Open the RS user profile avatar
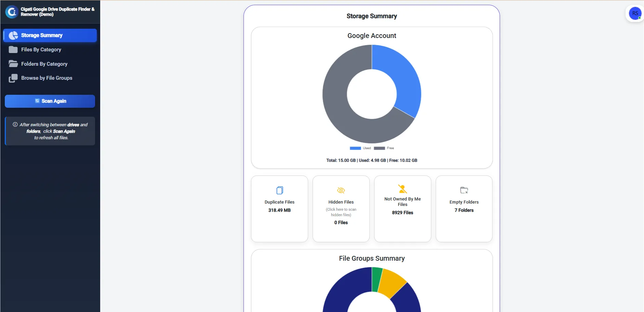 click(x=635, y=13)
